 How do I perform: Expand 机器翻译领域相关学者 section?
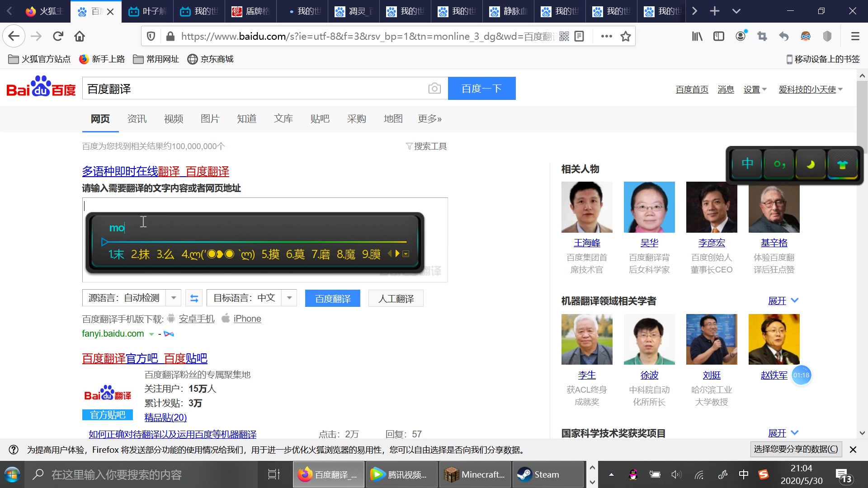[783, 300]
